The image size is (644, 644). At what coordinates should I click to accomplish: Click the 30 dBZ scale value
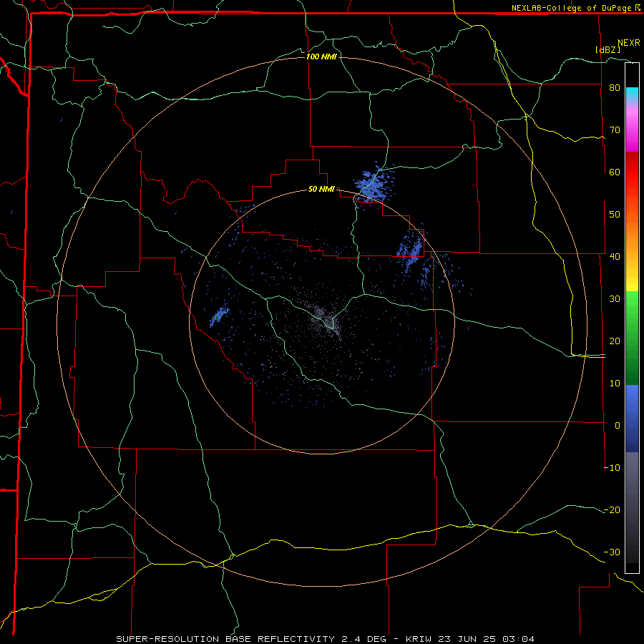(615, 299)
